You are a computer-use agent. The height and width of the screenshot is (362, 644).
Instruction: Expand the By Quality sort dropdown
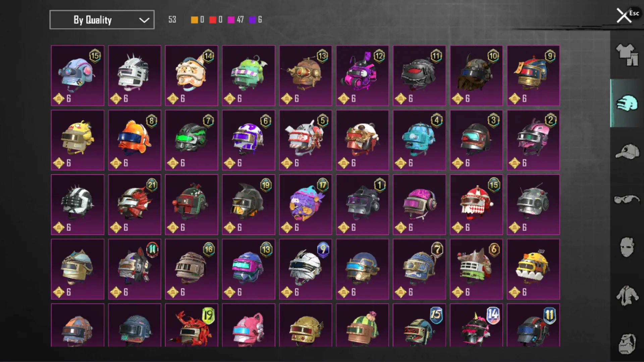click(102, 20)
